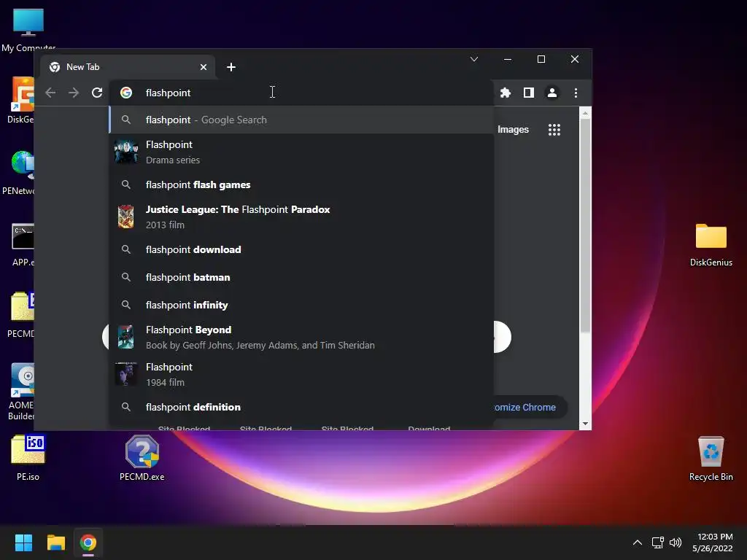Choose Flashpoint Drama series suggestion
This screenshot has height=560, width=747.
click(x=301, y=152)
